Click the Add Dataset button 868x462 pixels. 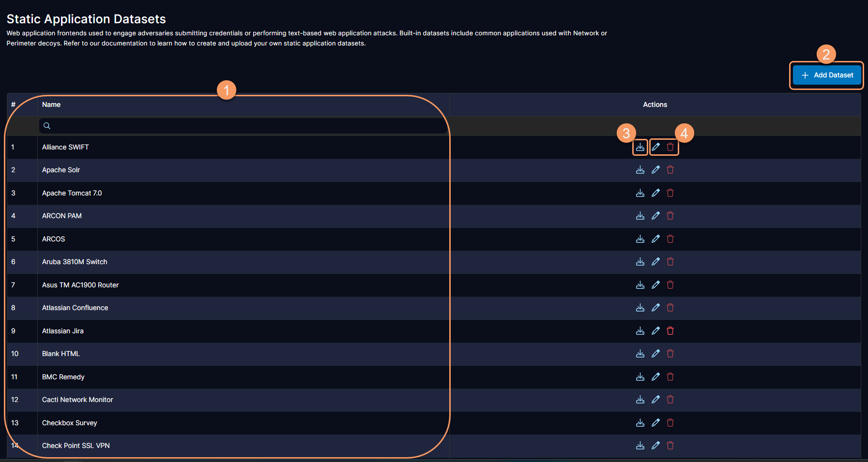pos(827,75)
